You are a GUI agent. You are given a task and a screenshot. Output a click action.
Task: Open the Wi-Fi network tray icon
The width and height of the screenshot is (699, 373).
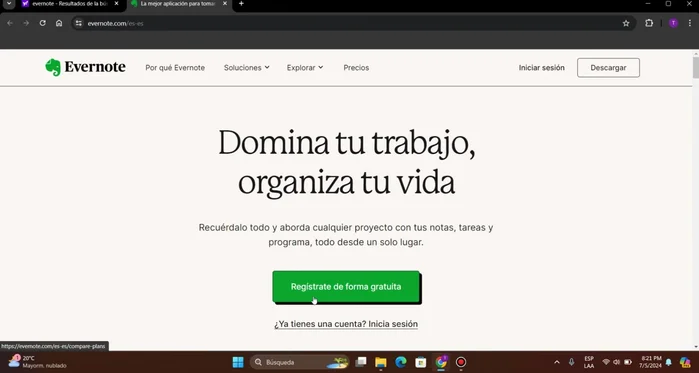[606, 362]
